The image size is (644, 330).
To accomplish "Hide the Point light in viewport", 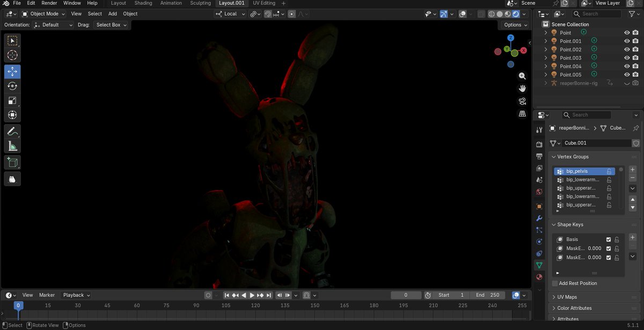I will point(627,33).
